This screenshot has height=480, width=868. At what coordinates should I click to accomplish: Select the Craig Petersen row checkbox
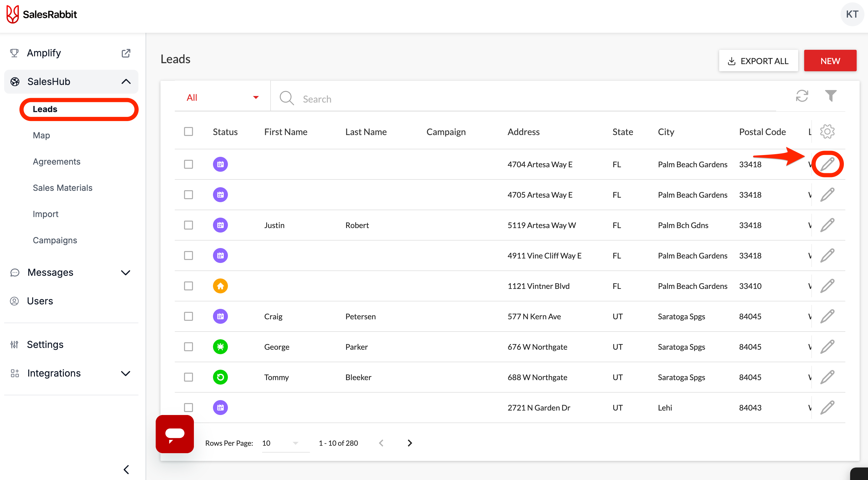(188, 316)
